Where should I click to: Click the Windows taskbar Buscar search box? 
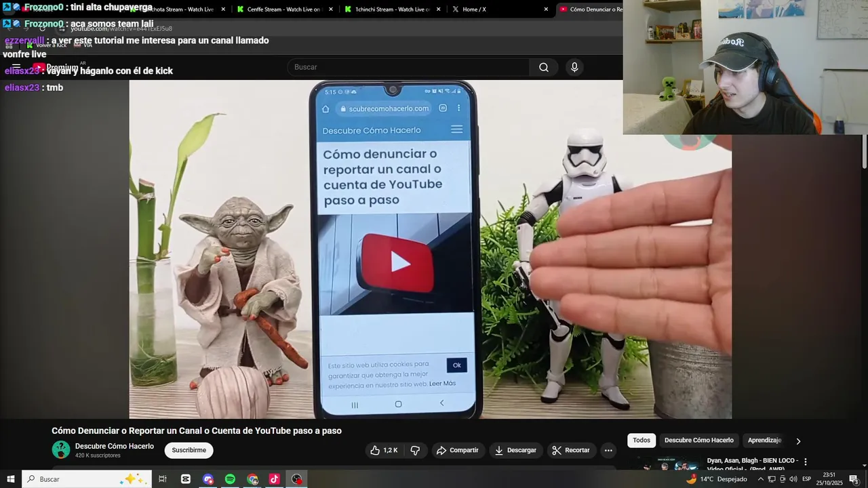87,479
